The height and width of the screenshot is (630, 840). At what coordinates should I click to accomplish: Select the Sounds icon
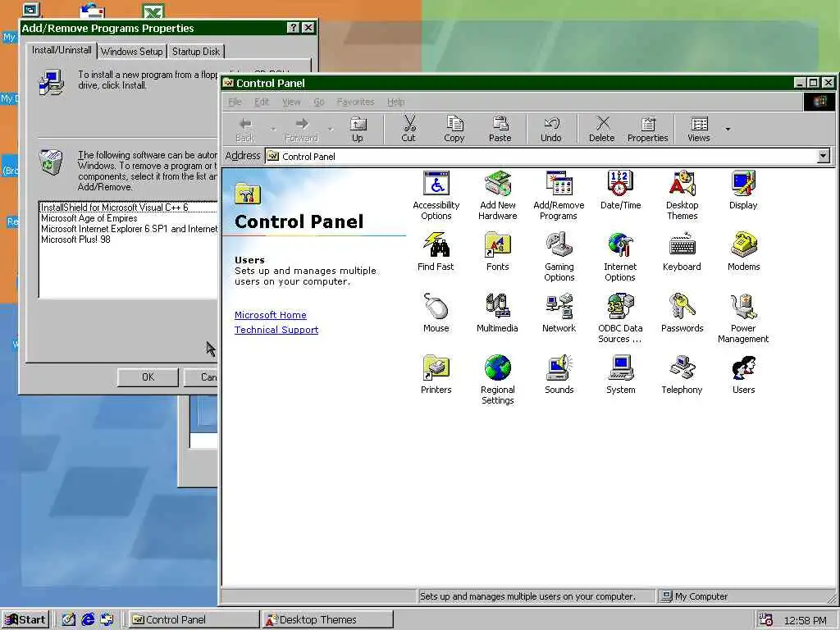tap(559, 375)
